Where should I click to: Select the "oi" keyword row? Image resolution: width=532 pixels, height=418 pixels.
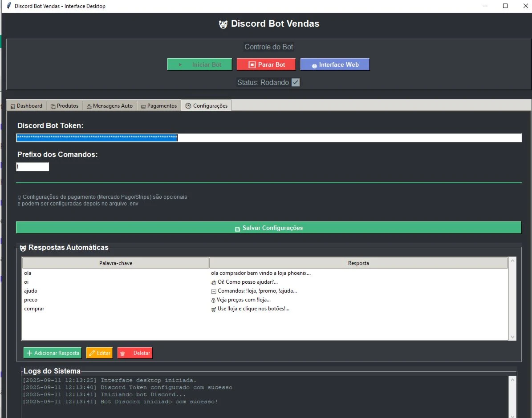(26, 282)
